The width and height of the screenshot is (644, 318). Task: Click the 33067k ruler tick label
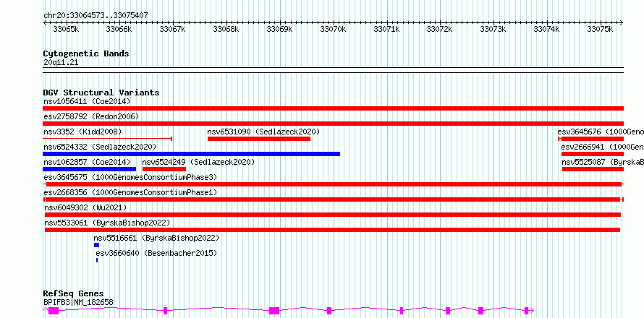[172, 29]
